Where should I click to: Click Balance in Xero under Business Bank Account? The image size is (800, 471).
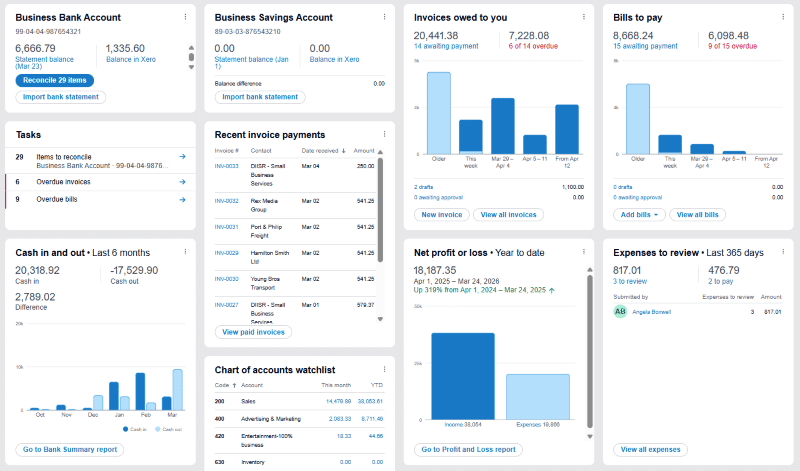tap(131, 59)
